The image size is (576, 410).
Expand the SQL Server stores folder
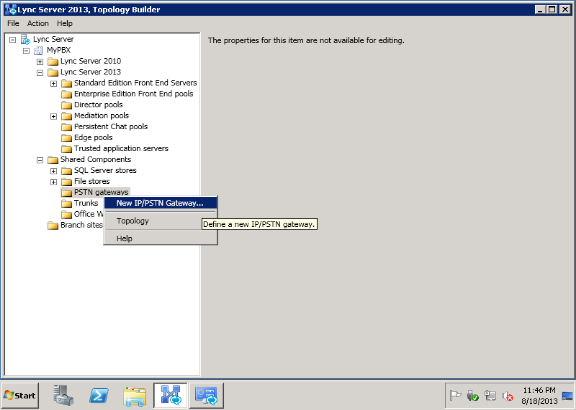coord(54,171)
